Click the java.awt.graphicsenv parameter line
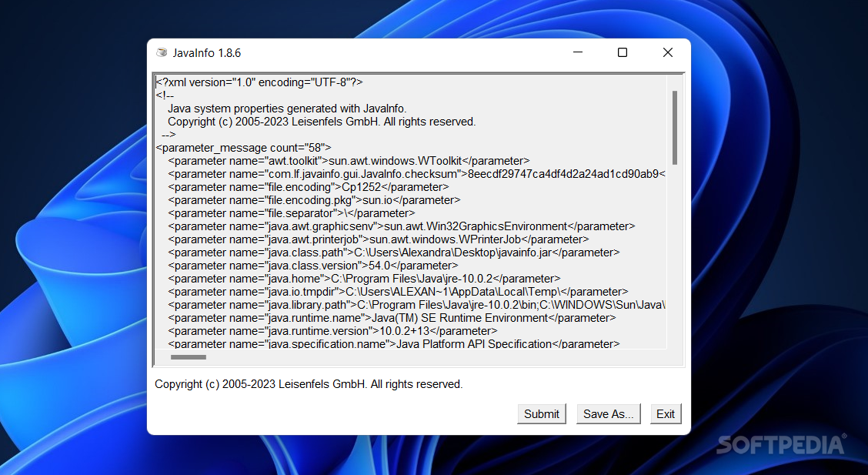This screenshot has width=868, height=475. coord(402,226)
